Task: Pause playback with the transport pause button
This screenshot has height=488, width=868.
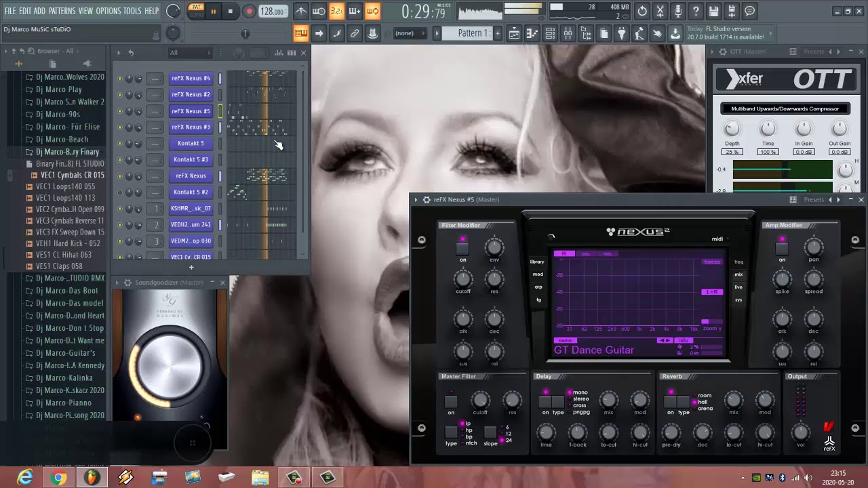Action: [x=213, y=11]
